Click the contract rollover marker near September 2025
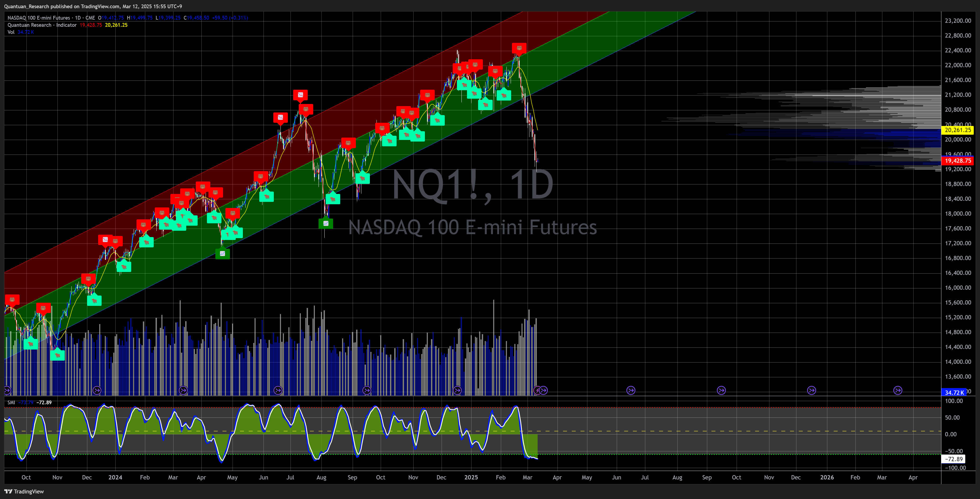The width and height of the screenshot is (980, 499). point(721,390)
